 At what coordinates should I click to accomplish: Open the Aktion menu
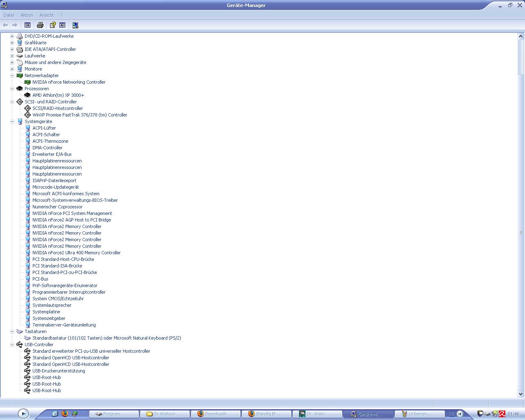[x=27, y=15]
